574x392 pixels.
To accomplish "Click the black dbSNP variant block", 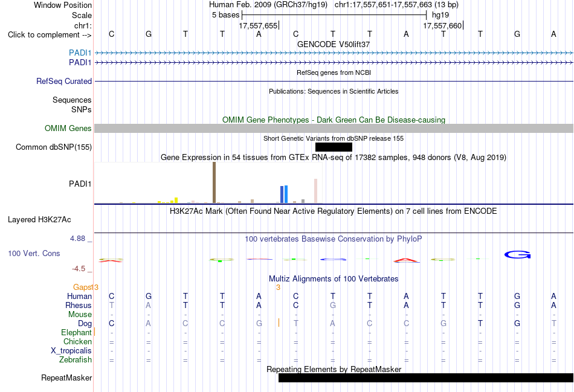I will [334, 147].
